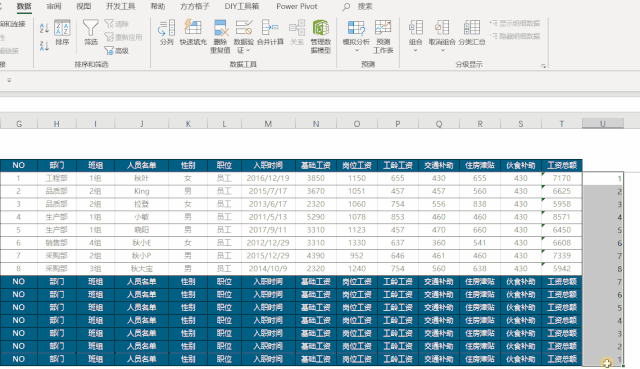
Task: Expand the 取消组合 dropdown arrow
Action: (x=442, y=51)
